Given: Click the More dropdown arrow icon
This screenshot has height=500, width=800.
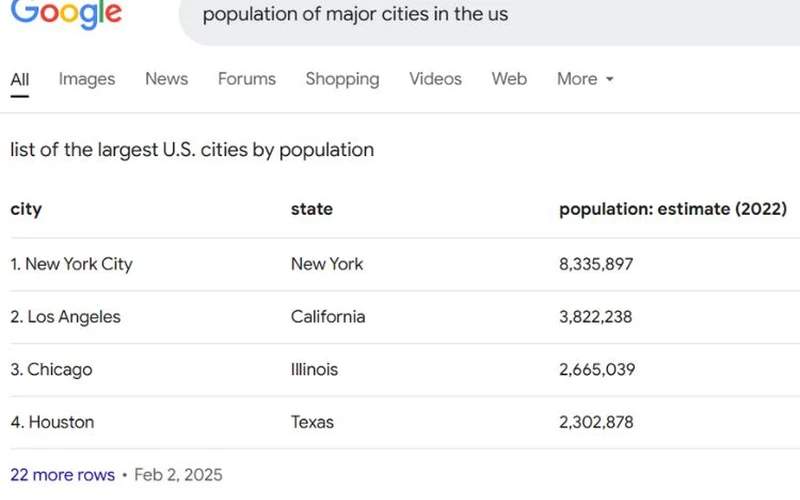Looking at the screenshot, I should point(609,80).
